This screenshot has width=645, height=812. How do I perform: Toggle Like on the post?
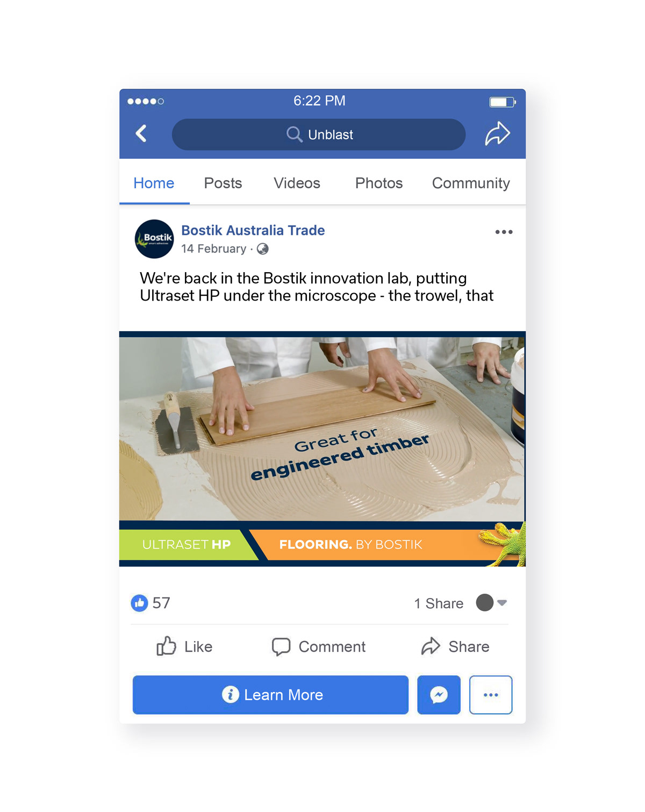(x=184, y=646)
